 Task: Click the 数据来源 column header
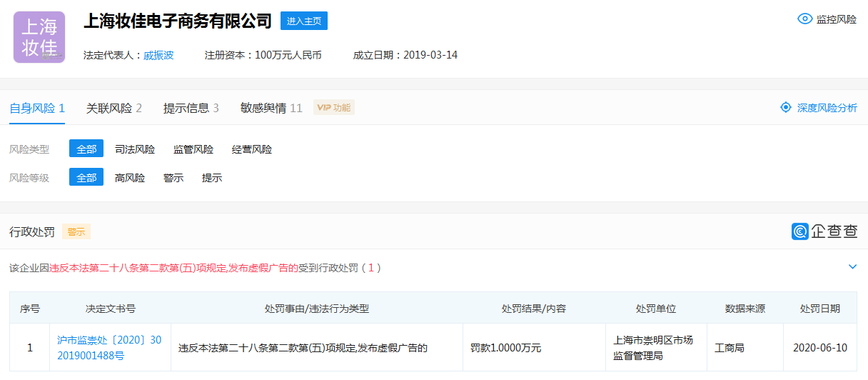pyautogui.click(x=745, y=309)
